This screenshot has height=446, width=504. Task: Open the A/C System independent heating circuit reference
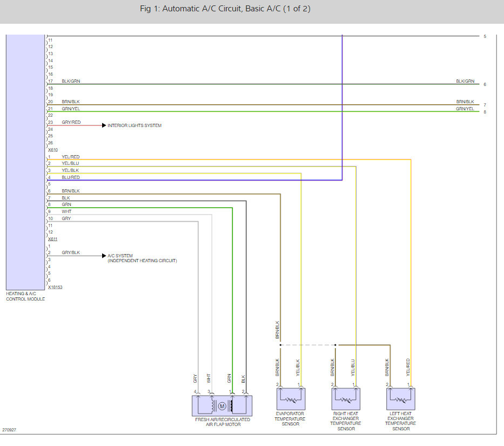(x=142, y=258)
